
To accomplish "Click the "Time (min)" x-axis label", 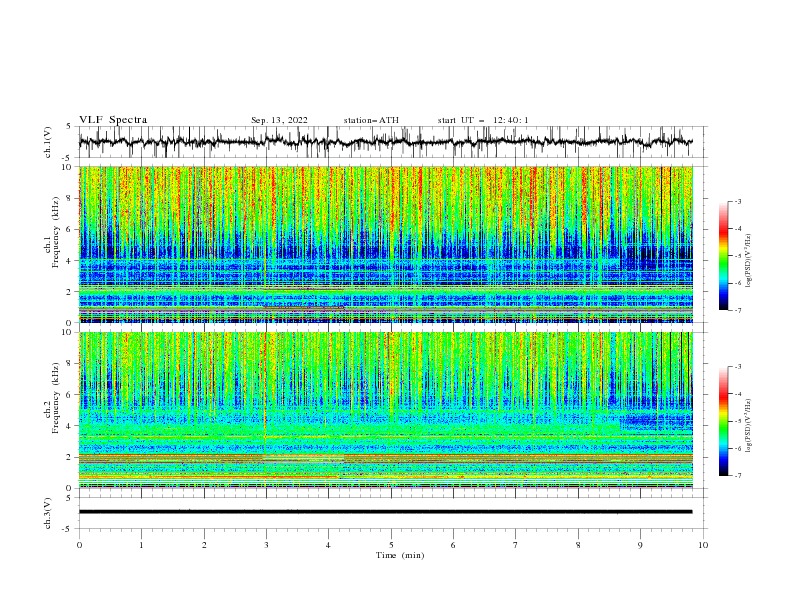I will [x=400, y=555].
